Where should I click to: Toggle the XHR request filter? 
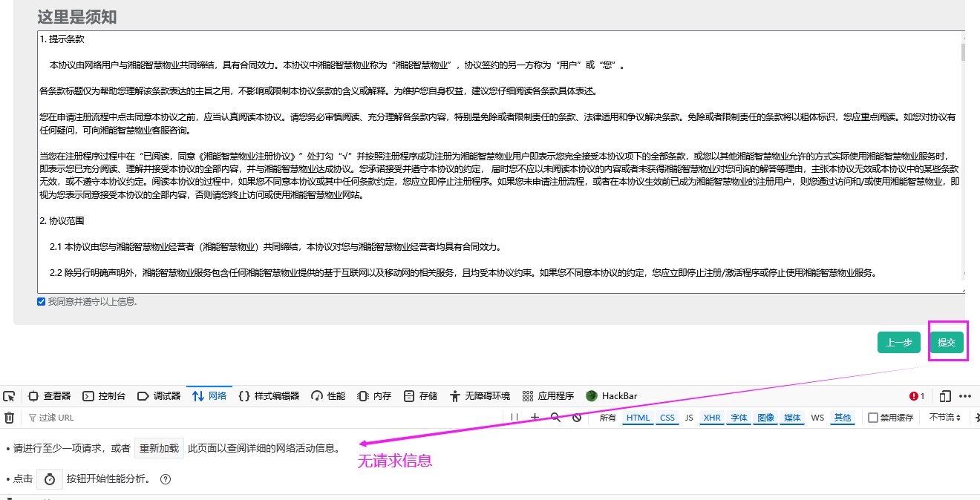point(712,418)
